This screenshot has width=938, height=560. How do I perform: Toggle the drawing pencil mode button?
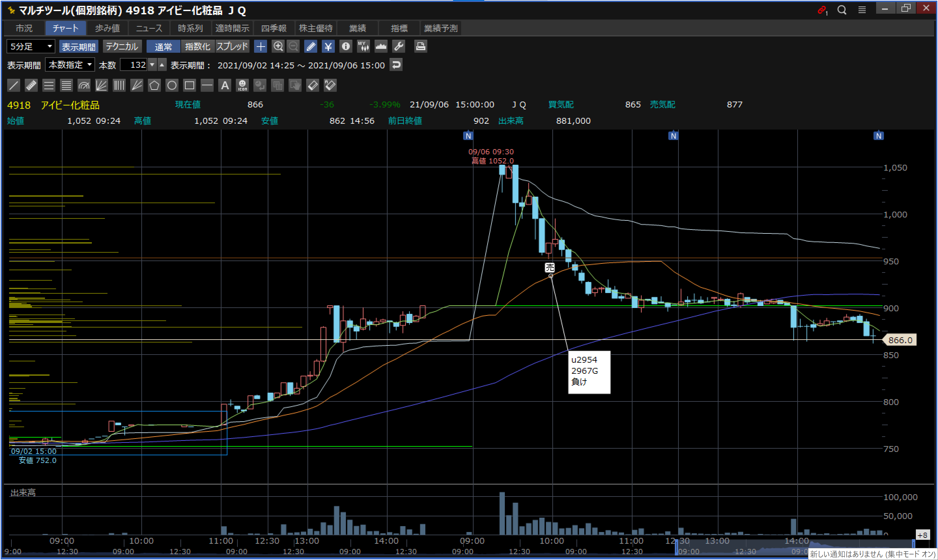(x=311, y=47)
